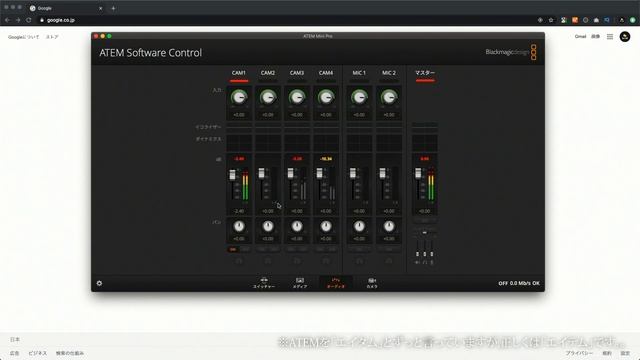Screen dimensions: 640x360
Task: Open master dynamics display
Action: pos(424,143)
